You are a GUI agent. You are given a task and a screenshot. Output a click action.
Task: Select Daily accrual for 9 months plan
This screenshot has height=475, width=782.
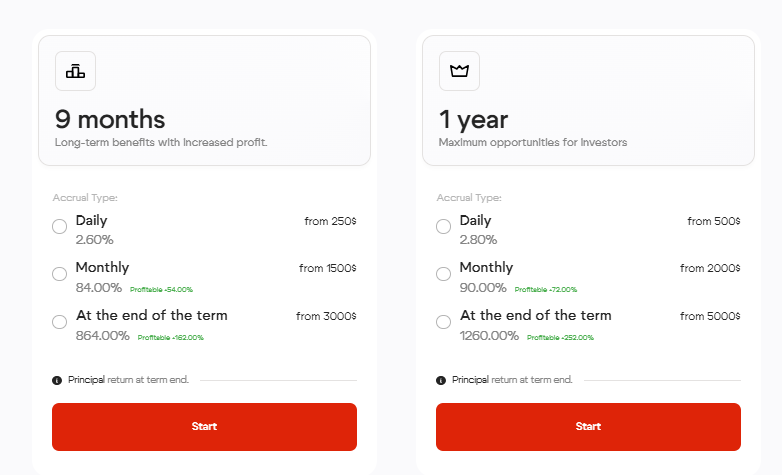point(60,227)
